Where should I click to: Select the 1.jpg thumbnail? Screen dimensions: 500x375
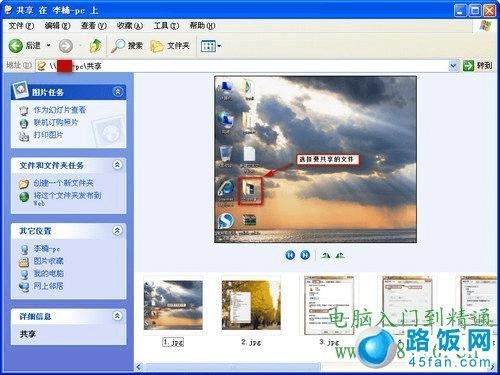pyautogui.click(x=173, y=305)
